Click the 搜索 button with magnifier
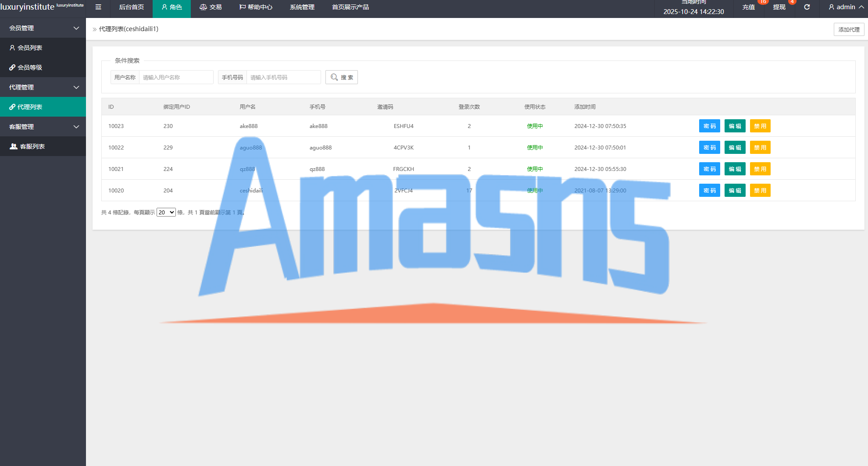 (342, 77)
